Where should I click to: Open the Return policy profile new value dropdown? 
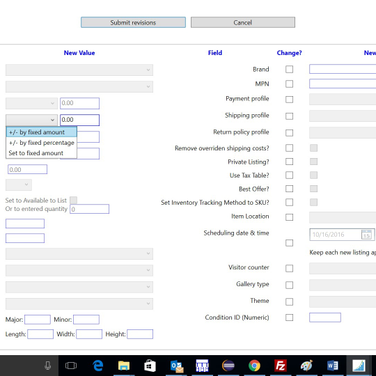343,133
